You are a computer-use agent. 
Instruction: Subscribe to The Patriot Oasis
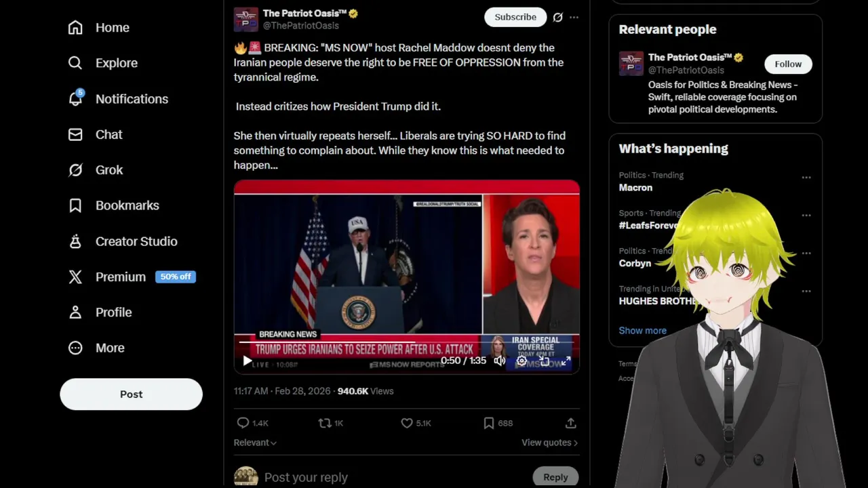coord(515,17)
